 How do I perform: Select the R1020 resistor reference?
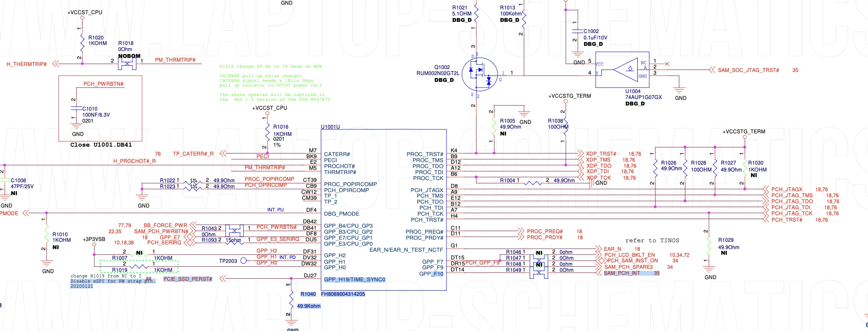pos(96,38)
